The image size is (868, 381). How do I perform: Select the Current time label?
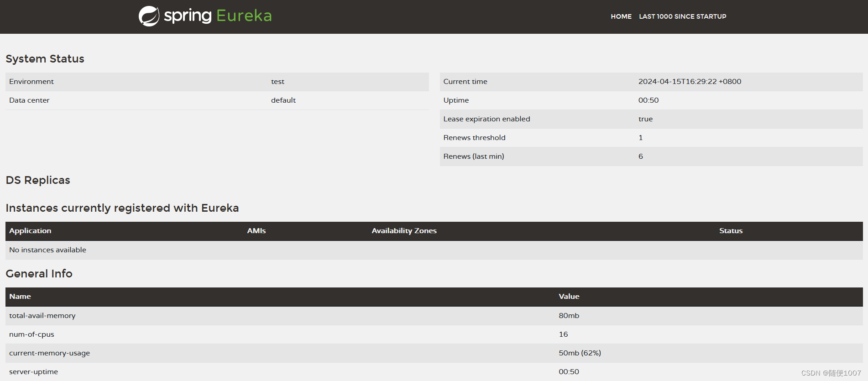tap(465, 82)
